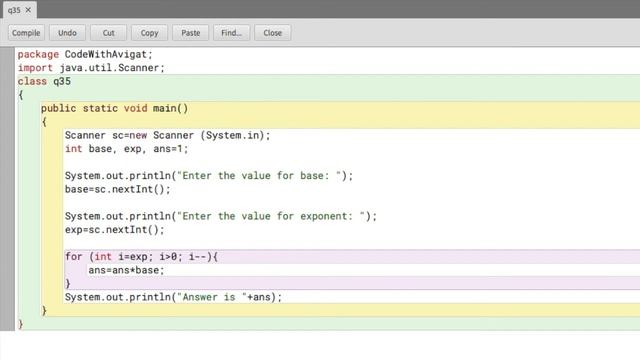Click the 'int base, exp, ans=1;' line
This screenshot has height=360, width=640.
[x=127, y=149]
